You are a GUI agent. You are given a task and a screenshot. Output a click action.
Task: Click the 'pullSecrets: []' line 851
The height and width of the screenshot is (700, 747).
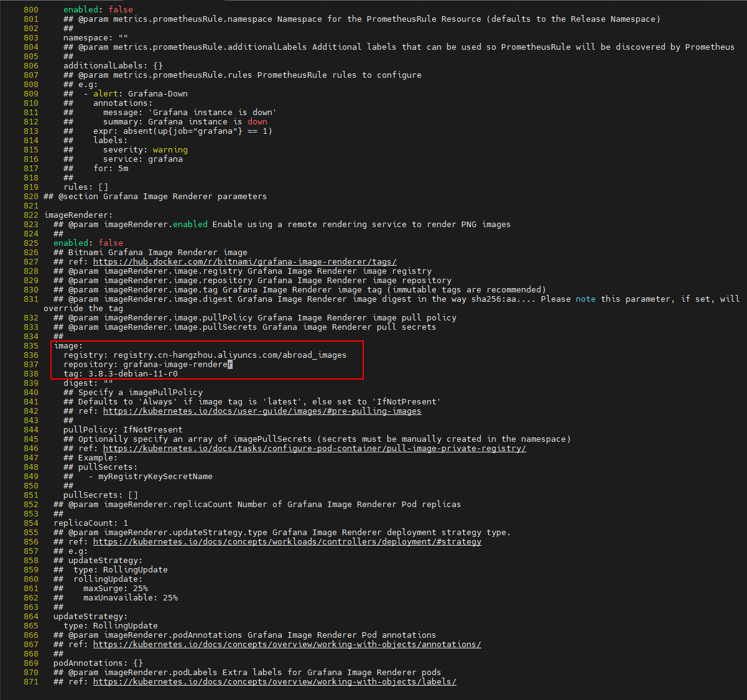click(x=100, y=495)
